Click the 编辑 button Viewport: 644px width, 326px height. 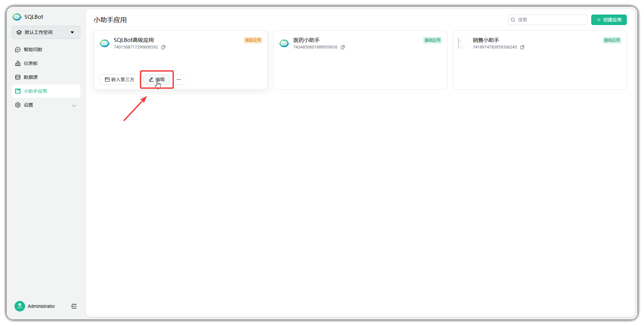point(157,80)
